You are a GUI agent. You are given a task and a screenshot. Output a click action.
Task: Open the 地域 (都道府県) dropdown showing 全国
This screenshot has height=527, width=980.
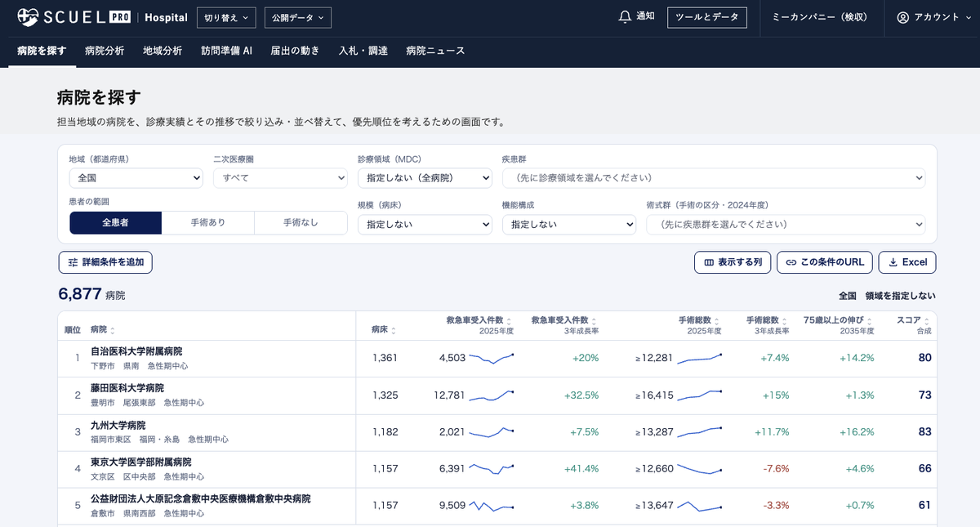[136, 177]
